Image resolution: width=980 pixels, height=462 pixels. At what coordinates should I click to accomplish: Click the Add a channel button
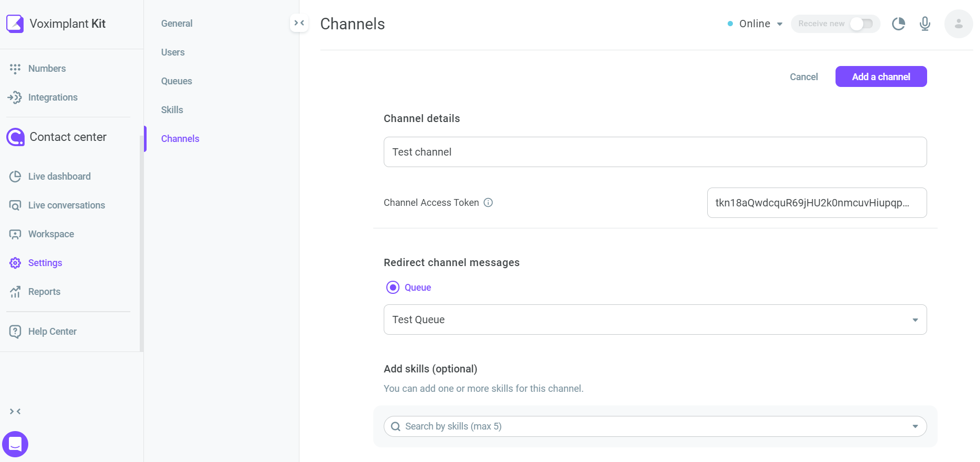coord(881,76)
